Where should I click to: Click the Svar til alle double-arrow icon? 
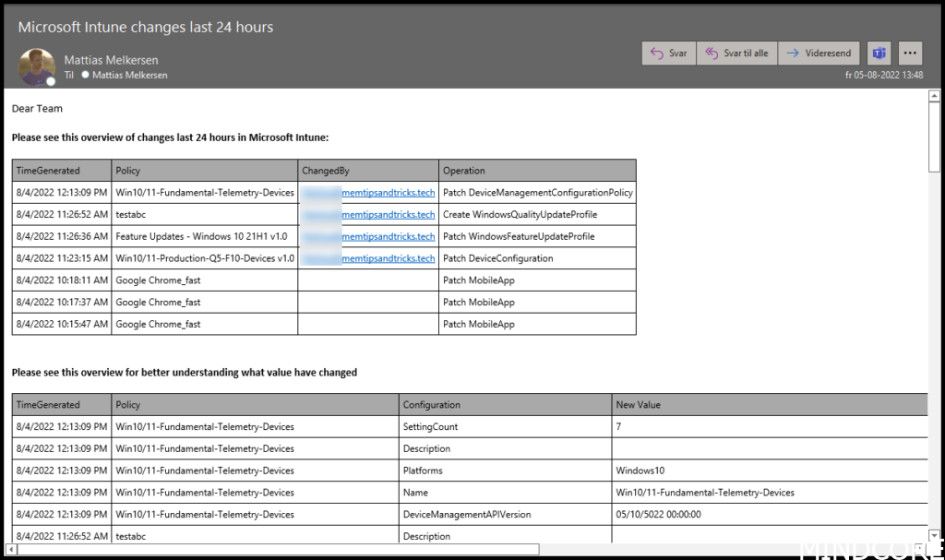(712, 53)
